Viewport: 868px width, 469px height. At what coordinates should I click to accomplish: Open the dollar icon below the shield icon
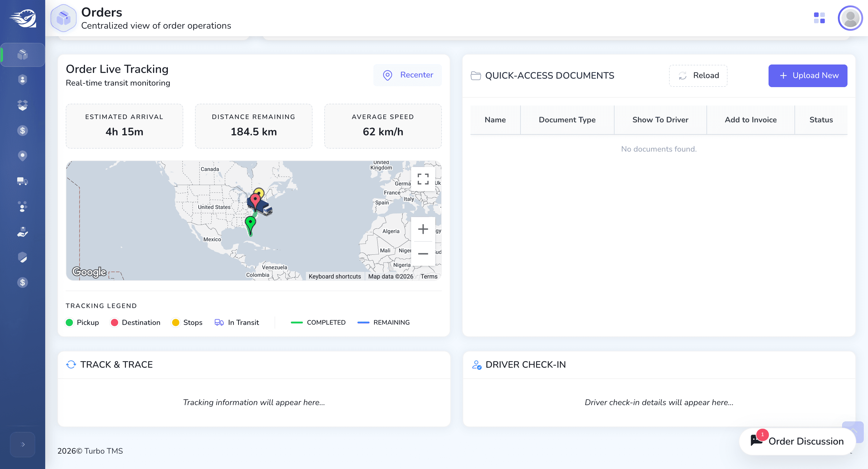tap(22, 282)
